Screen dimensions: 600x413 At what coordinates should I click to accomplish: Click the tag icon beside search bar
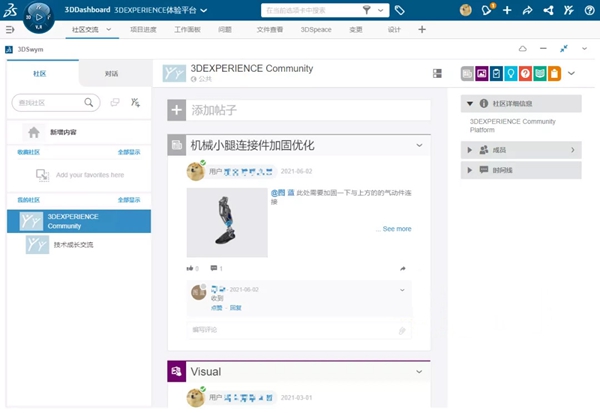coord(400,10)
